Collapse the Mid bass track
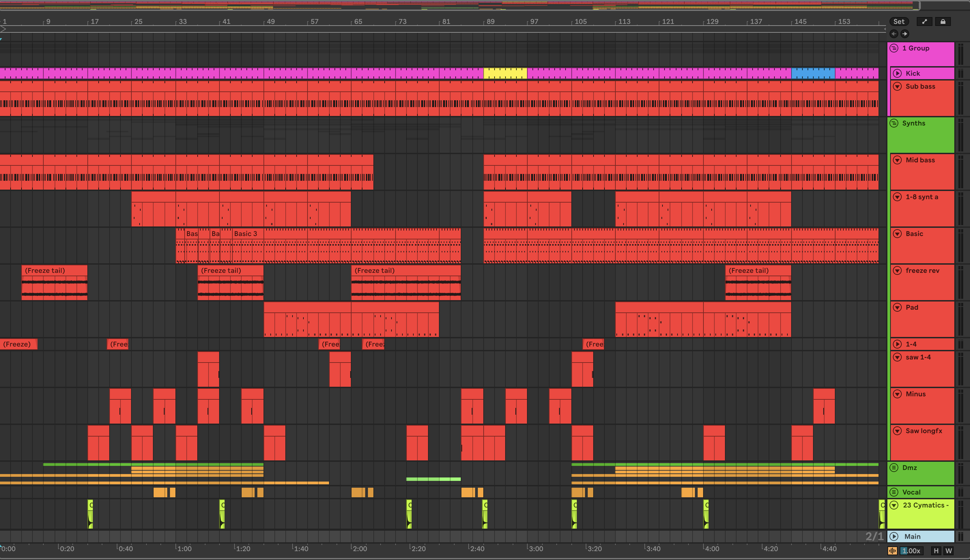 (x=897, y=160)
